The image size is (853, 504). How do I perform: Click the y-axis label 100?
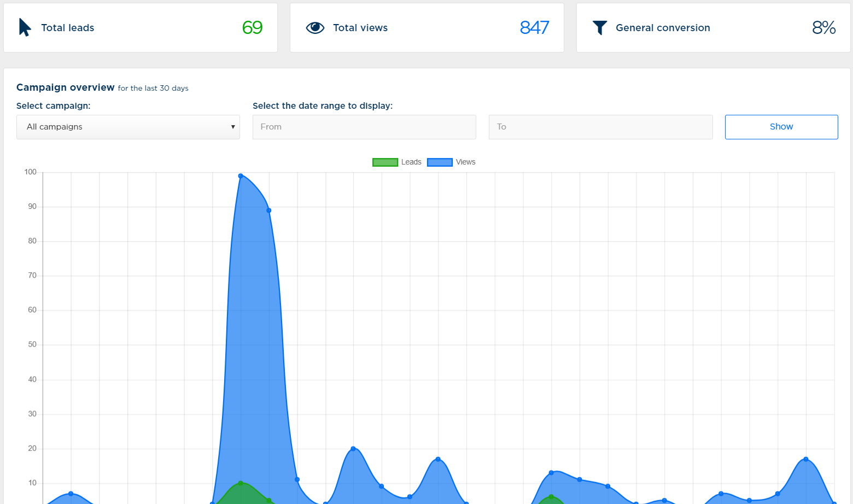pos(31,172)
